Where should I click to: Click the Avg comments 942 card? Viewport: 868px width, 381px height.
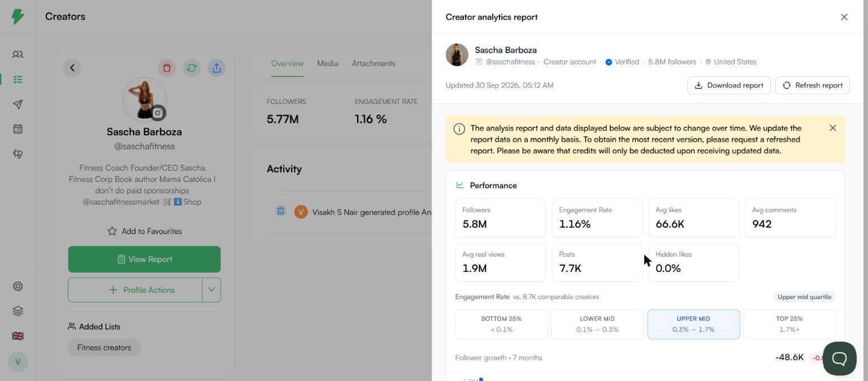791,218
